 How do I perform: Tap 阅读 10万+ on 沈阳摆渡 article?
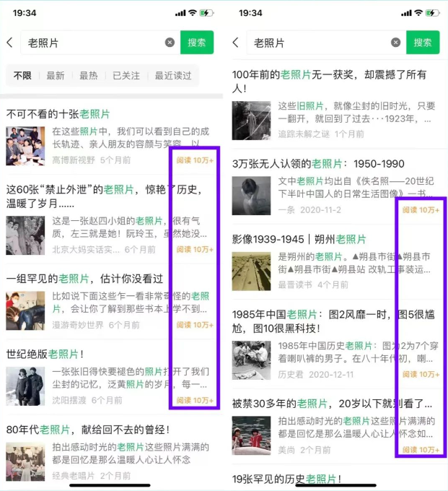tap(195, 400)
